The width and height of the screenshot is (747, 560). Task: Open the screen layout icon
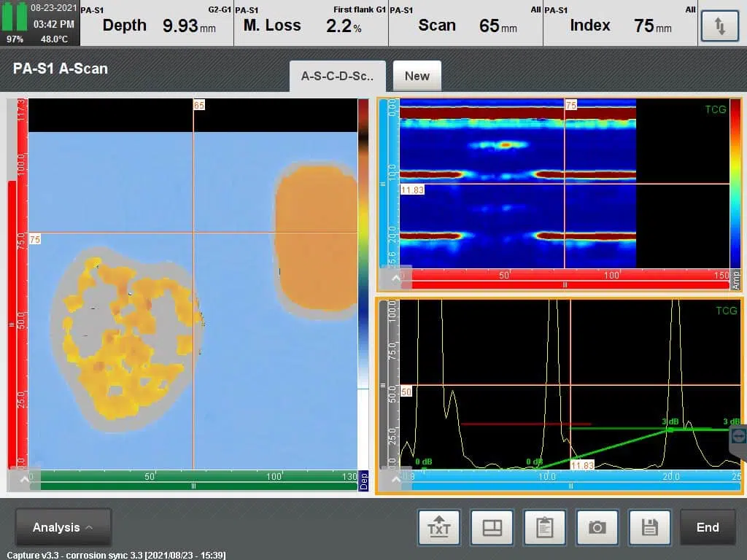point(492,526)
